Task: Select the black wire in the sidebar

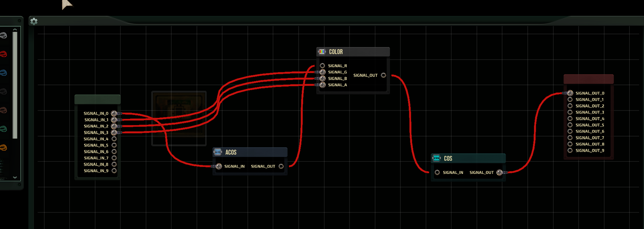Action: pyautogui.click(x=3, y=91)
